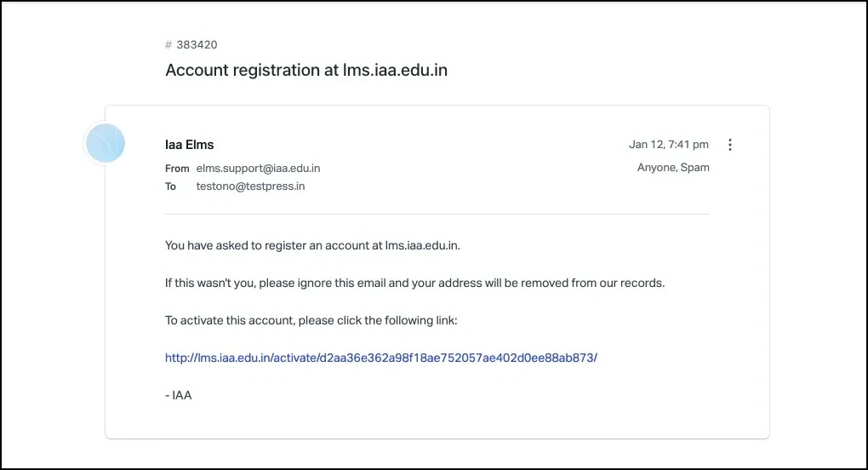Screen dimensions: 868x470
Task: Click the '- IAA' signature text
Action: [x=178, y=395]
